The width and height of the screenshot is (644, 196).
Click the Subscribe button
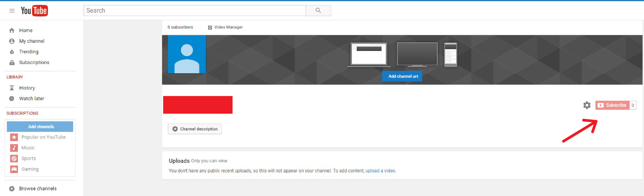coord(612,105)
